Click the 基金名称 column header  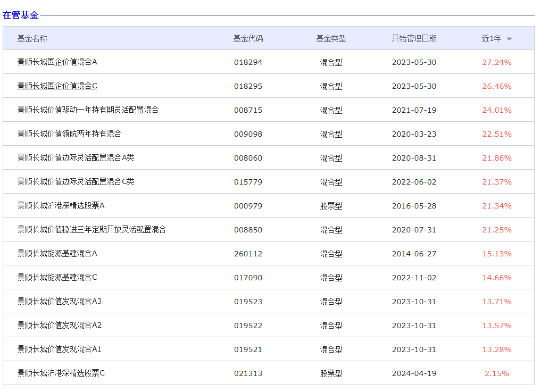tap(32, 38)
